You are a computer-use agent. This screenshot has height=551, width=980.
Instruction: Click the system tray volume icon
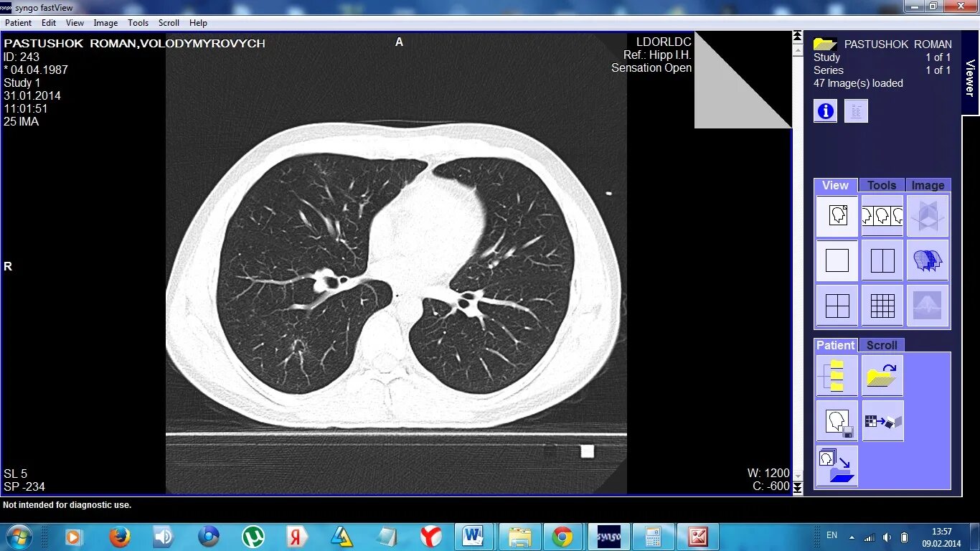[887, 537]
